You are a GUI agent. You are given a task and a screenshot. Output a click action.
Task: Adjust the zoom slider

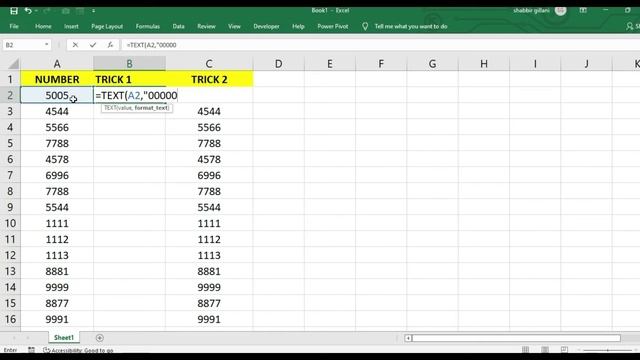pyautogui.click(x=607, y=350)
